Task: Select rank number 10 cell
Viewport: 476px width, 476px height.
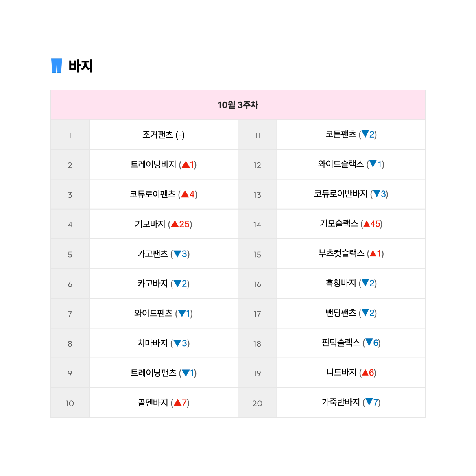Action: tap(70, 403)
